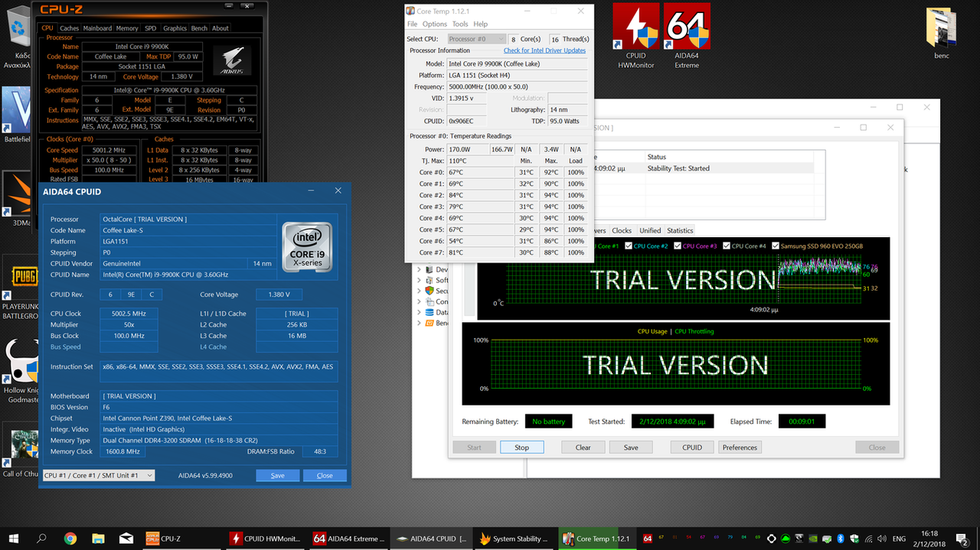The height and width of the screenshot is (550, 980).
Task: Open About tab in CPU-Z
Action: (220, 28)
